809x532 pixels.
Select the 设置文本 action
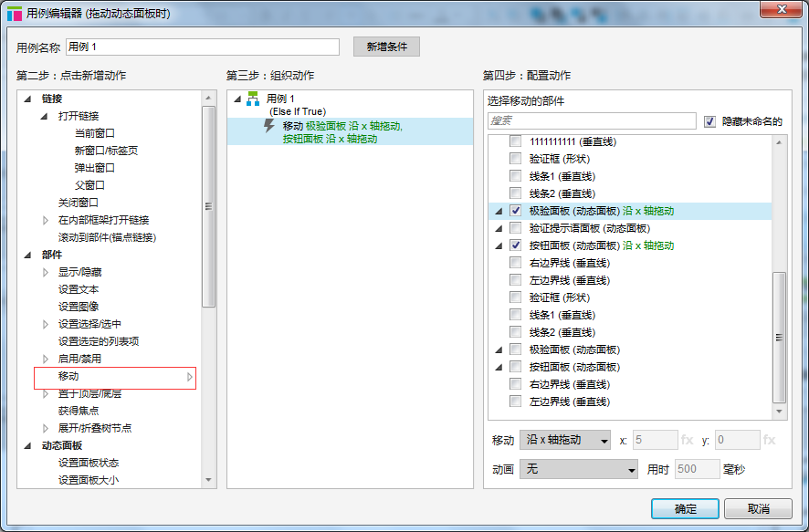[78, 289]
